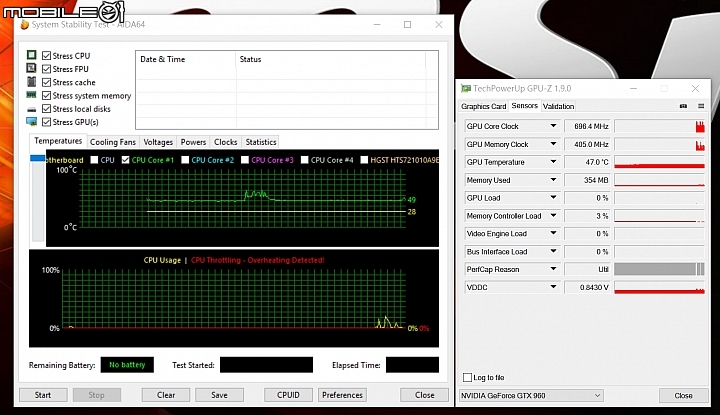Click the Start button in AIDA64
720x415 pixels.
[43, 395]
